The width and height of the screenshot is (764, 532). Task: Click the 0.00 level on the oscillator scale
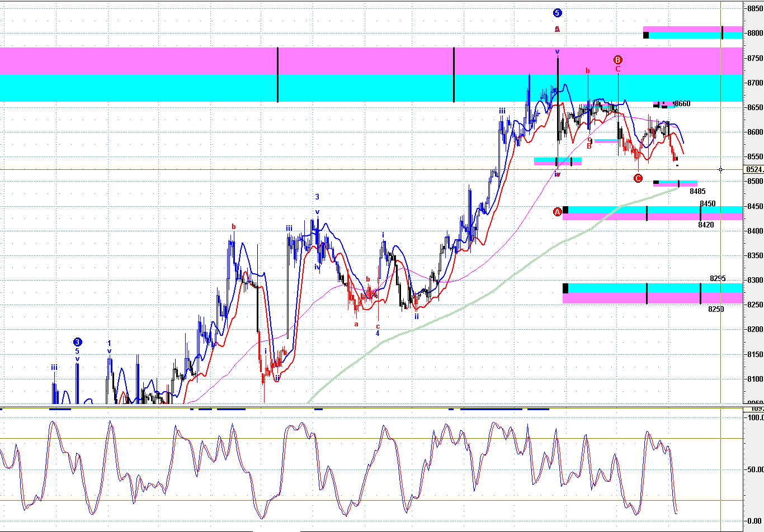[754, 521]
